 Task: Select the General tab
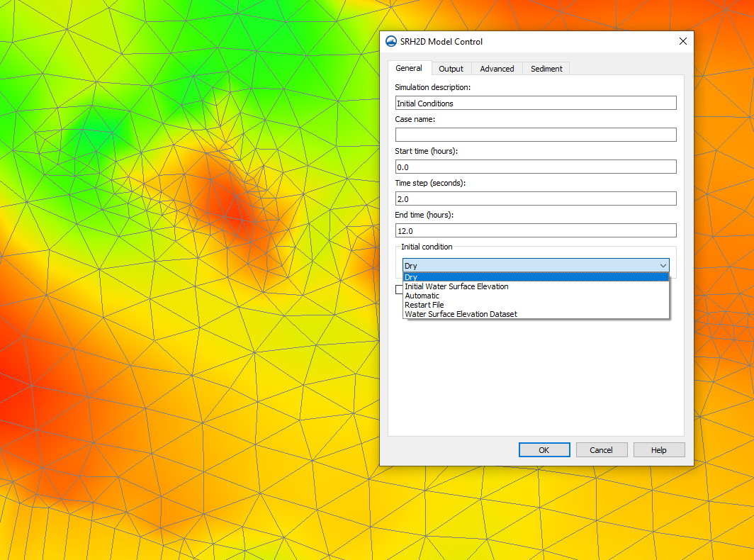(x=409, y=68)
